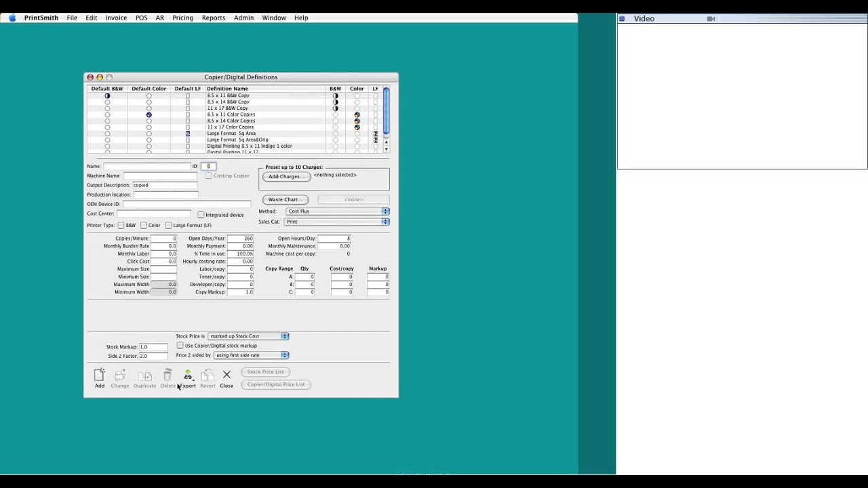Click Color wheel icon for 8.5 x 11 Color Copies
The image size is (868, 488).
pyautogui.click(x=357, y=115)
